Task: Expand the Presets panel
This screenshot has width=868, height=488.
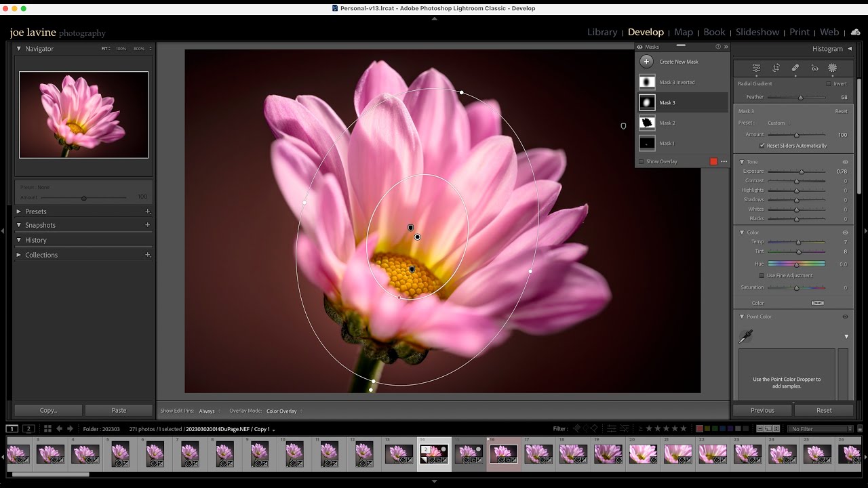Action: 19,211
